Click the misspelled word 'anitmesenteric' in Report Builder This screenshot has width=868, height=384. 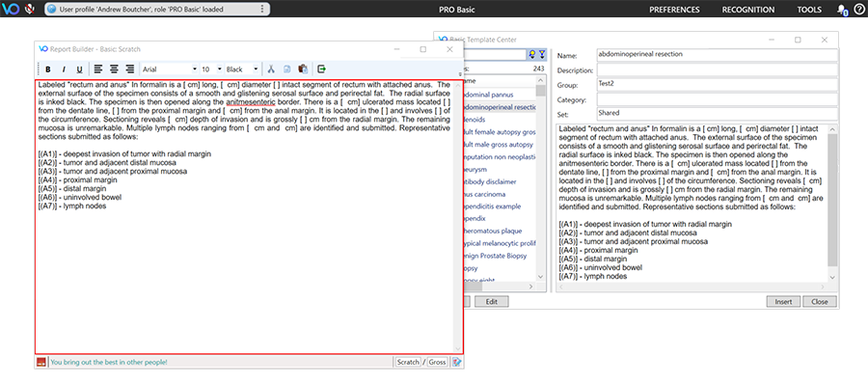250,102
